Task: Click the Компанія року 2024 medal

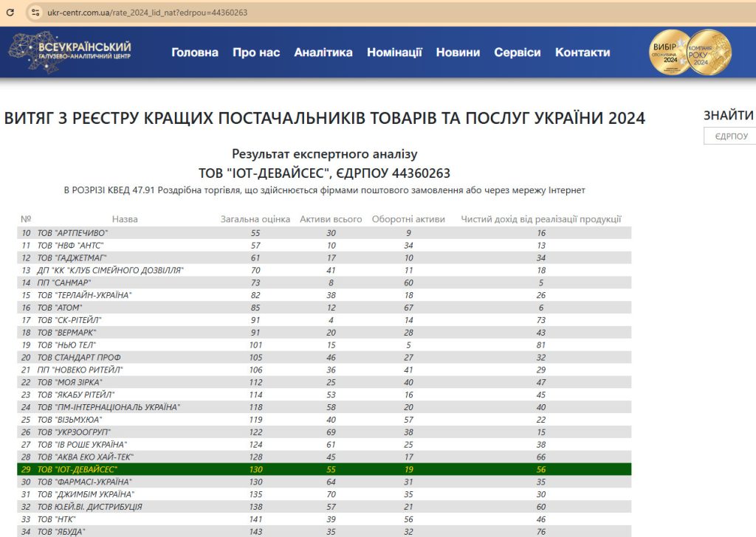Action: click(709, 52)
